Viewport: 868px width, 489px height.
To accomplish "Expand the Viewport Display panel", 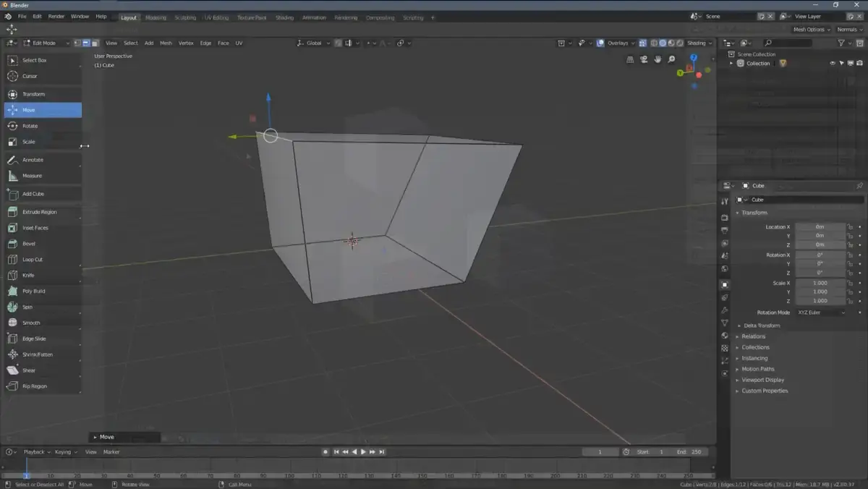I will click(x=762, y=380).
